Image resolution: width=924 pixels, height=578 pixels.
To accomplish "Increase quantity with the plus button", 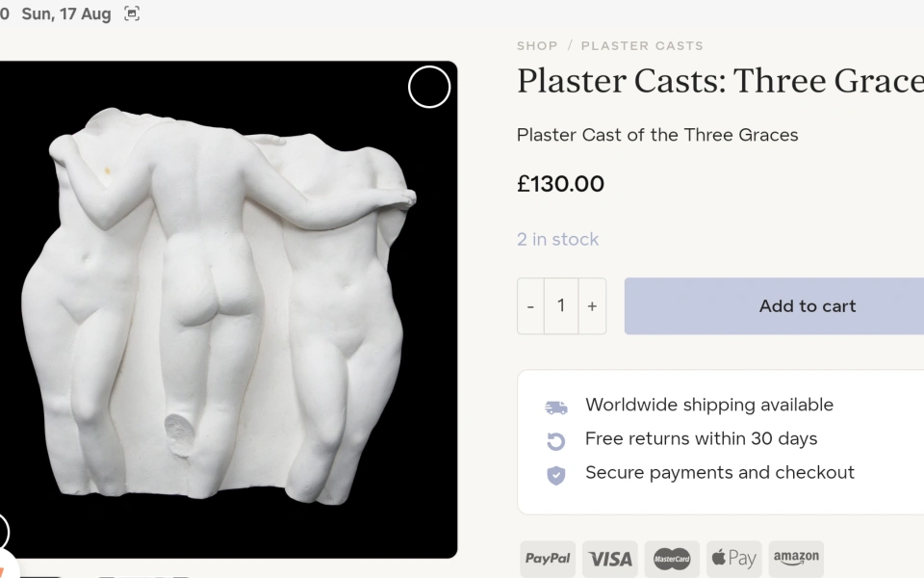I will coord(592,306).
